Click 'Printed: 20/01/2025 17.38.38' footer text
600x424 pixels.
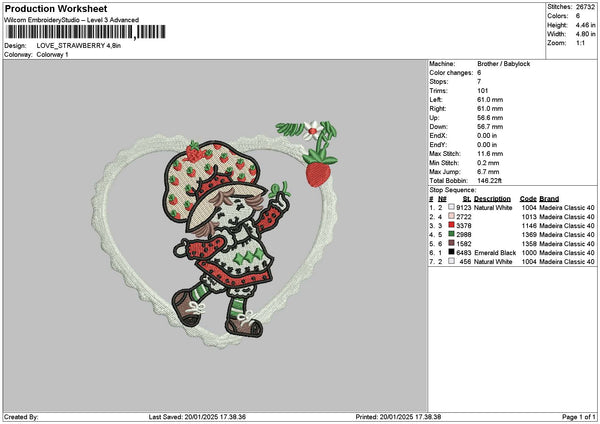coord(398,417)
